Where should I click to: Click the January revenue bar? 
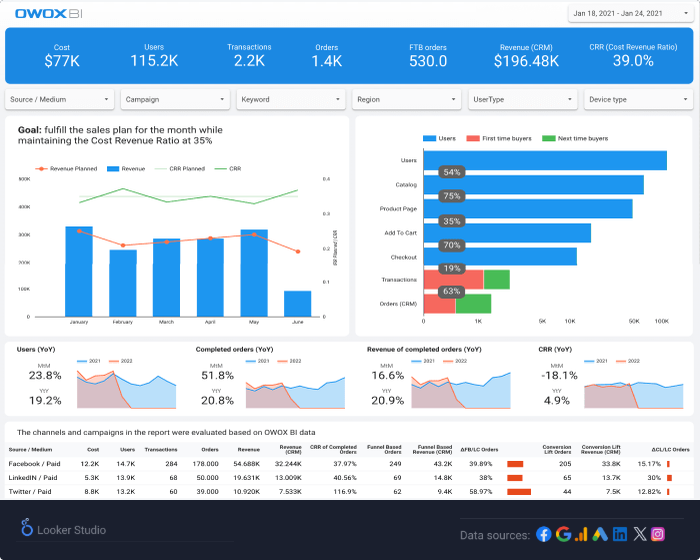click(79, 272)
